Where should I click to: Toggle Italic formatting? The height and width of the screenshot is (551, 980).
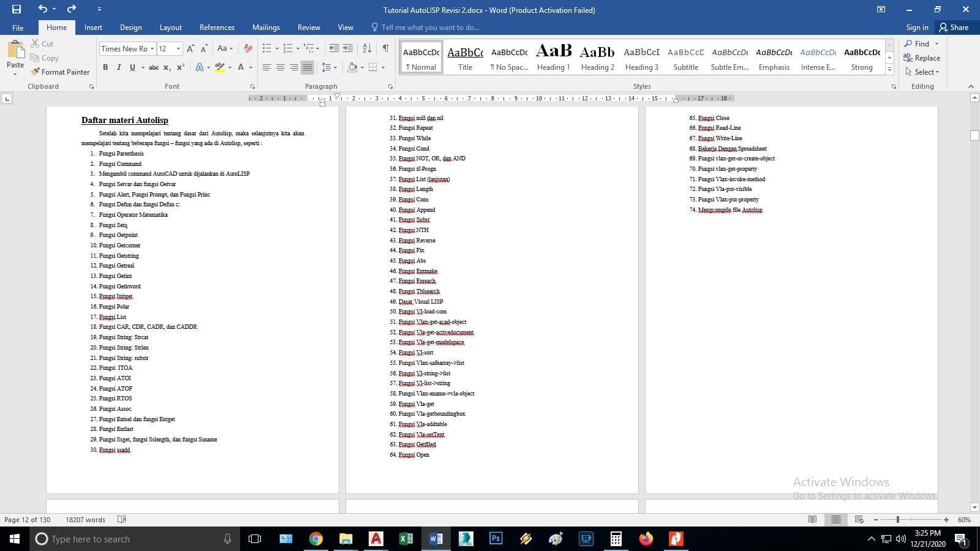[x=119, y=67]
